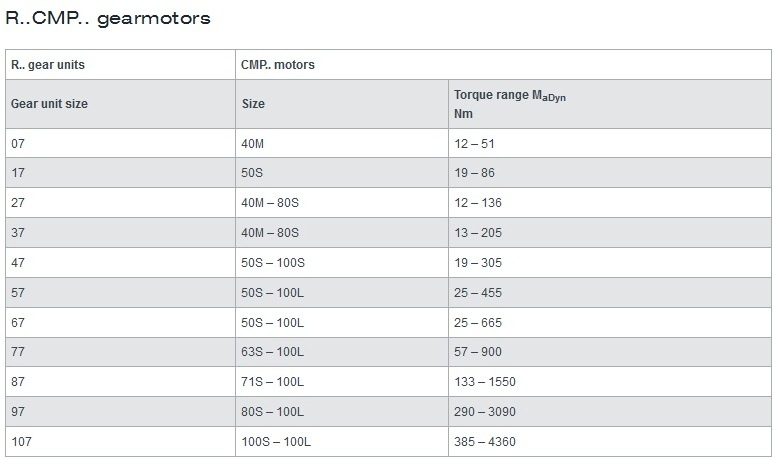Select gear unit size 07 cell
Screen dimensions: 775x460
[120, 144]
